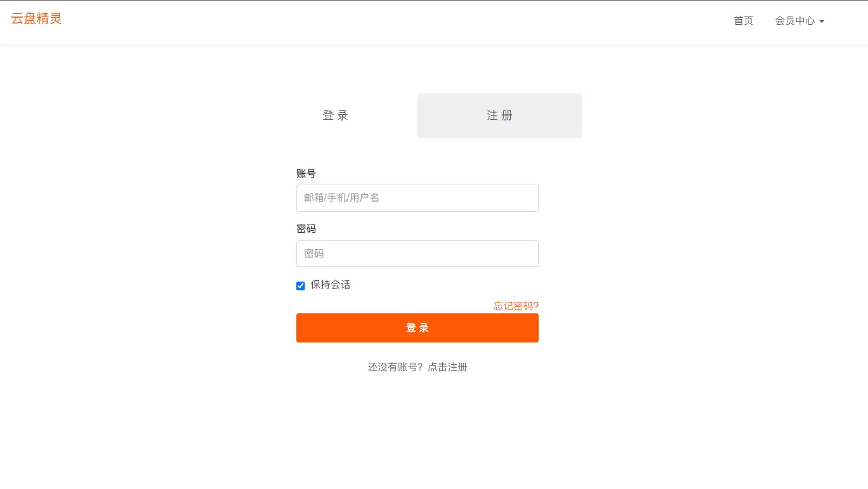The height and width of the screenshot is (489, 868).
Task: Go to 首页 in the top navigation
Action: [743, 21]
